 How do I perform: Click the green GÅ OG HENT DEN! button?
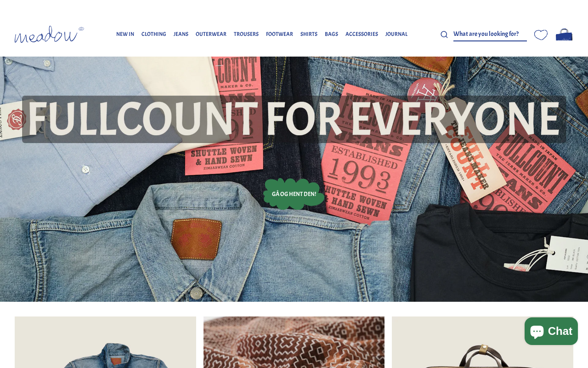pyautogui.click(x=294, y=194)
